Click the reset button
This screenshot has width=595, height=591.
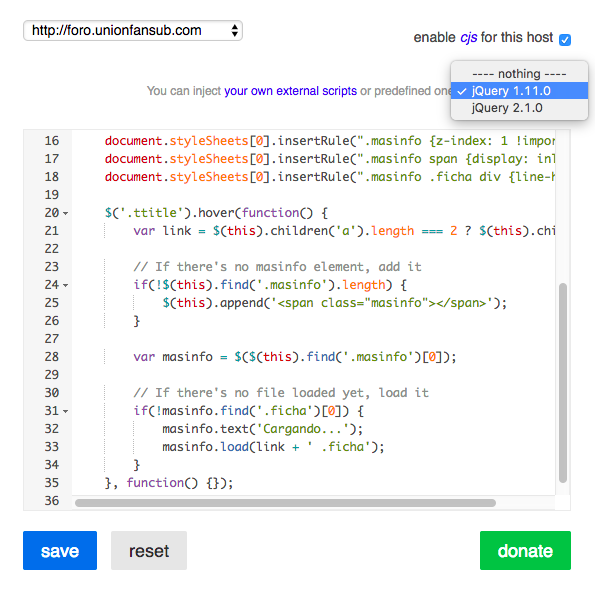coord(149,550)
